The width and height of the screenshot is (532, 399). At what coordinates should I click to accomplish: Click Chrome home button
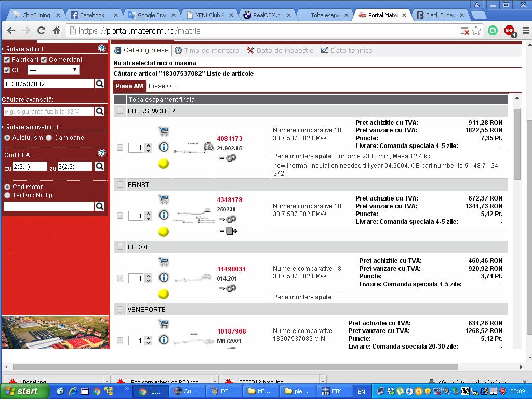click(x=56, y=31)
